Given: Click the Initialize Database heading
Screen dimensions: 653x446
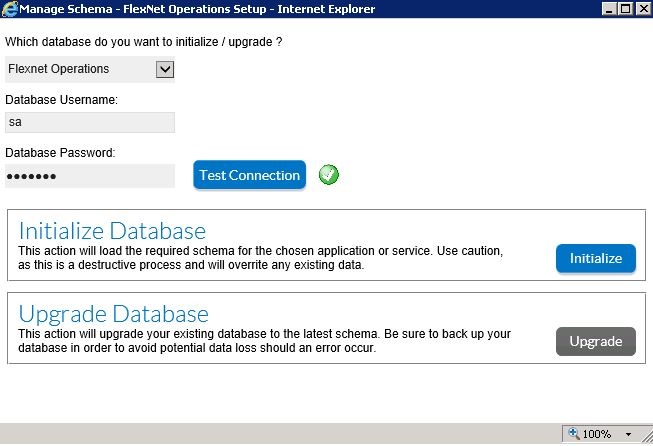Looking at the screenshot, I should pyautogui.click(x=112, y=231).
